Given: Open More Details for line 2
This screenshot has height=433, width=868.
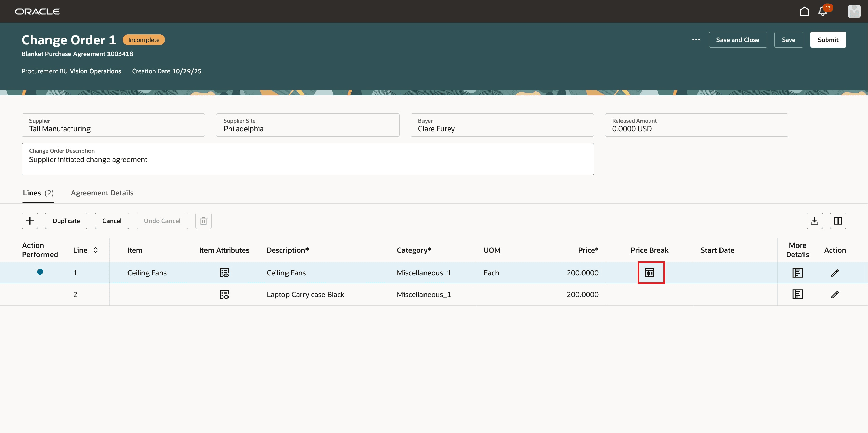Looking at the screenshot, I should point(797,294).
